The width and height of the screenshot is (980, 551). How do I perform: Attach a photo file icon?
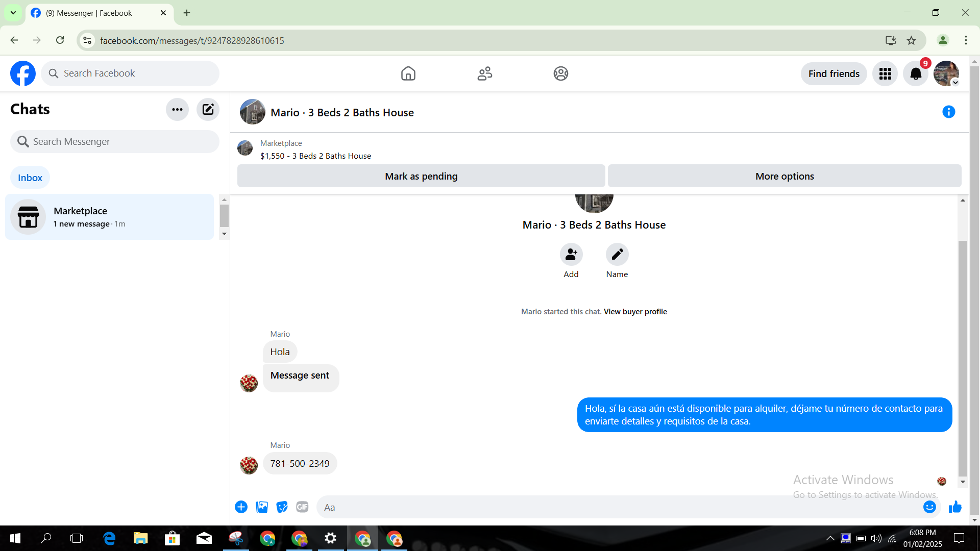tap(262, 507)
